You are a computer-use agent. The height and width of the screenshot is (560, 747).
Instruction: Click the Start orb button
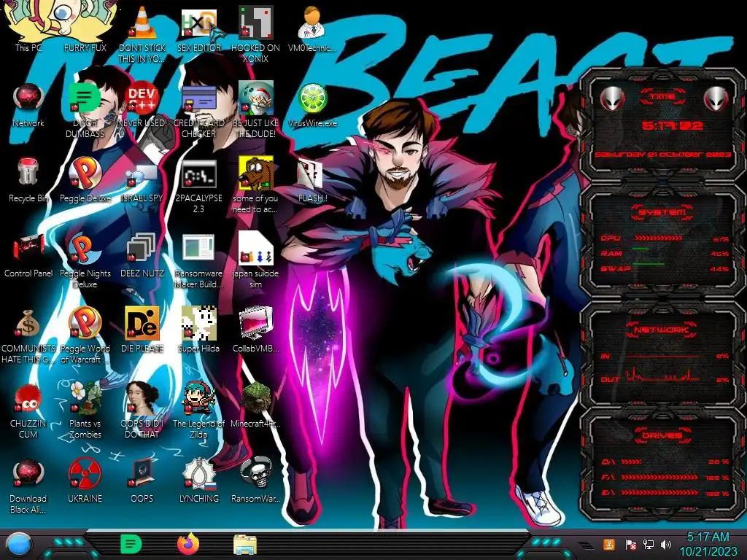(x=18, y=545)
